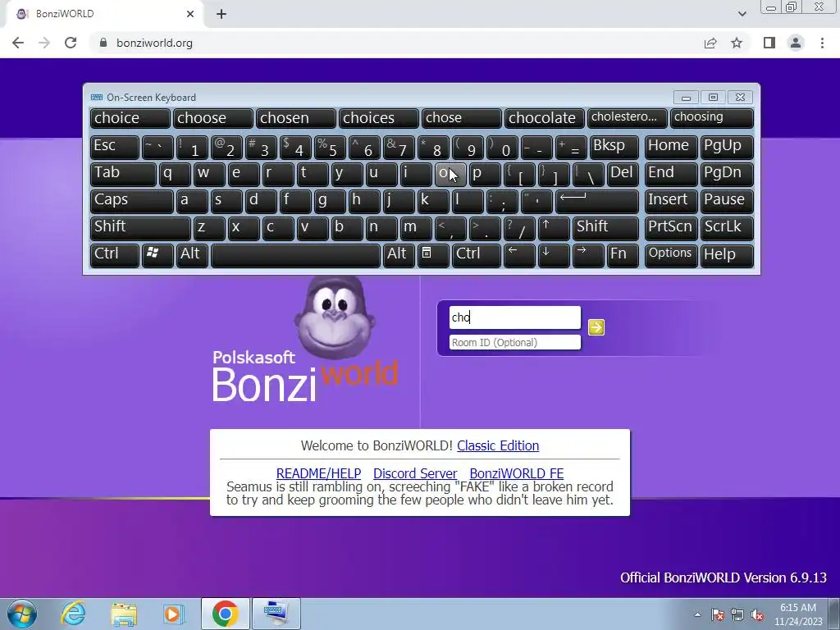This screenshot has width=840, height=630.
Task: Pick the 'chocolate' word suggestion
Action: (545, 118)
